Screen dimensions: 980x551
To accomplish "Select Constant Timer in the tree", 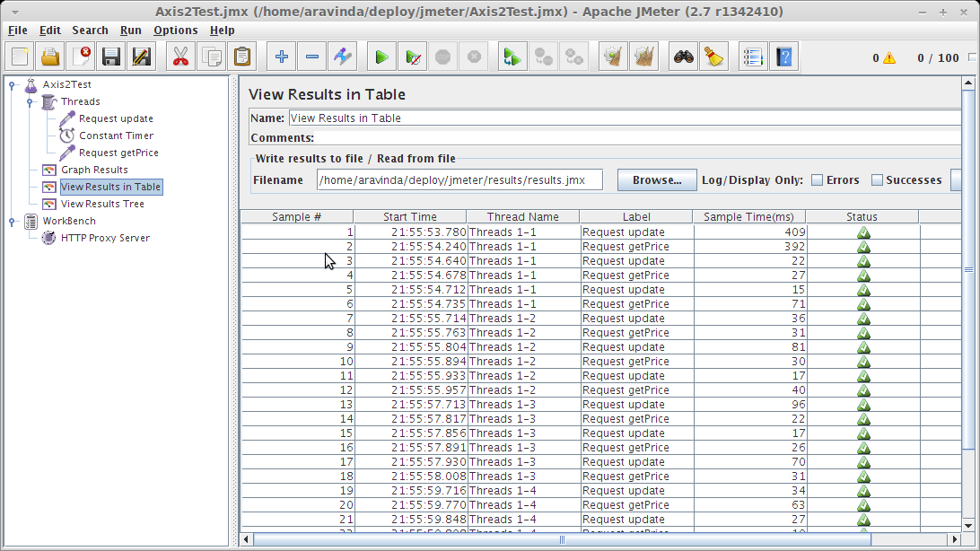I will tap(117, 136).
